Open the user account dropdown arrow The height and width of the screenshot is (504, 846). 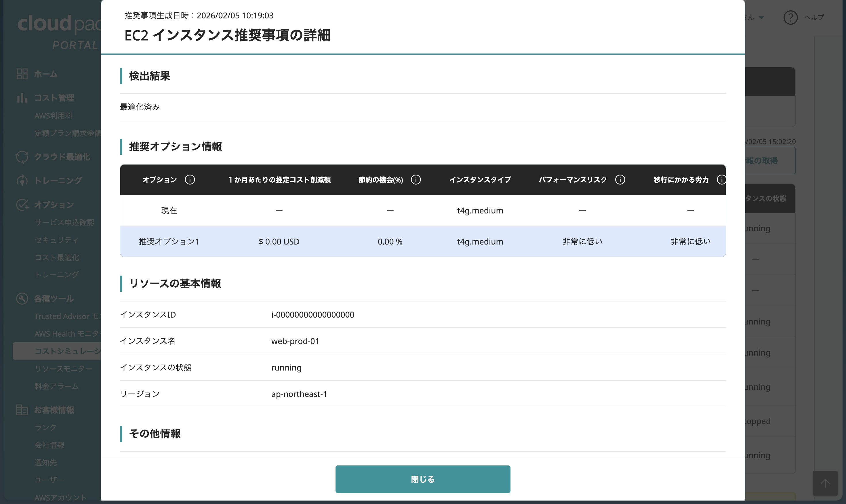point(761,18)
